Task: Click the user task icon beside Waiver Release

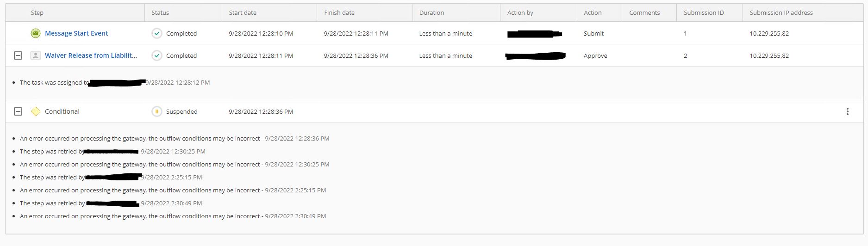Action: pyautogui.click(x=35, y=55)
